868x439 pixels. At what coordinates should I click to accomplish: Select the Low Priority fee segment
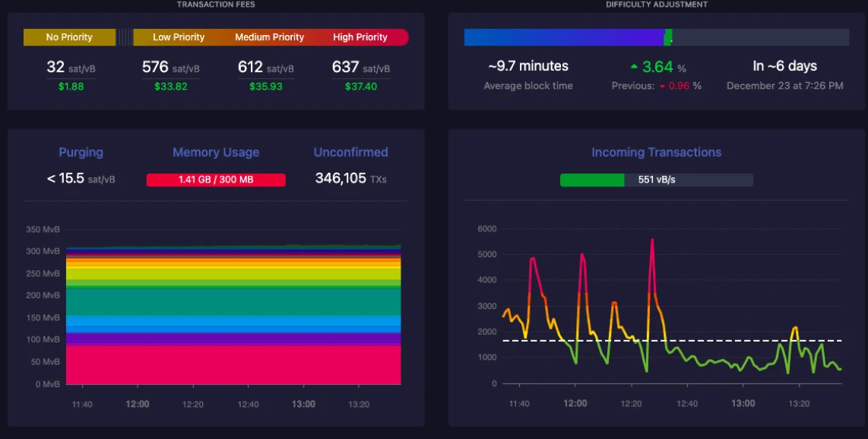179,37
